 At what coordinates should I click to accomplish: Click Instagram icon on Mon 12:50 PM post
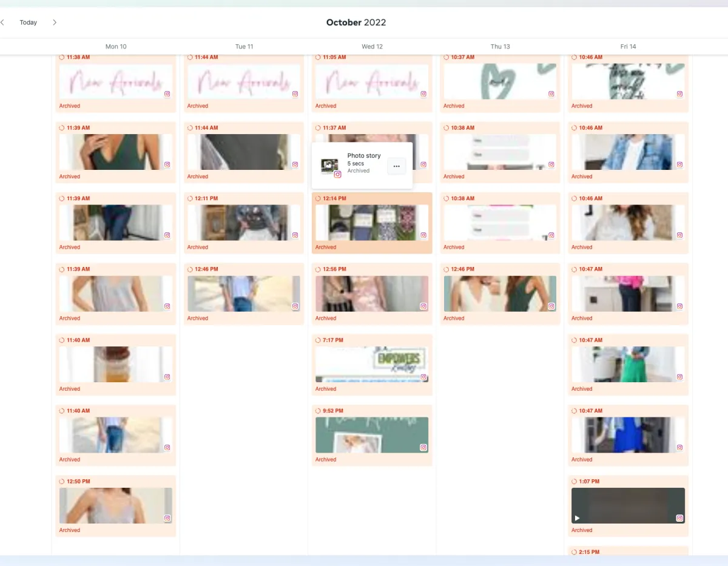(x=167, y=518)
